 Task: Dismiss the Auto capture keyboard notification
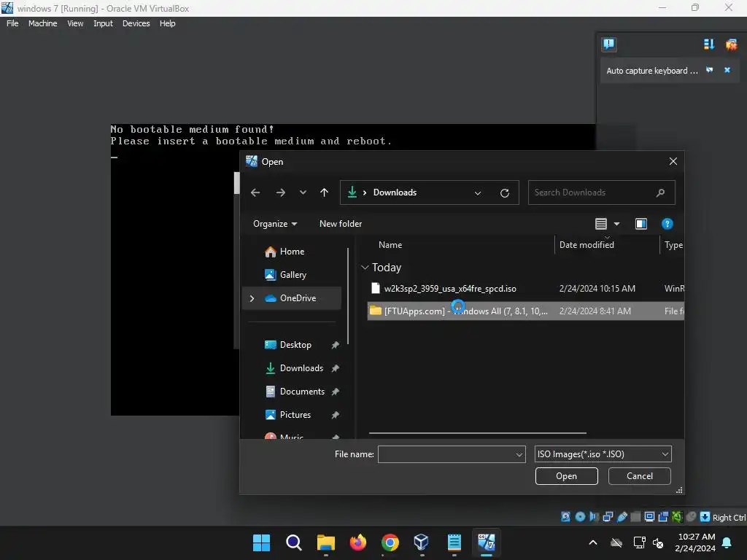tap(727, 70)
